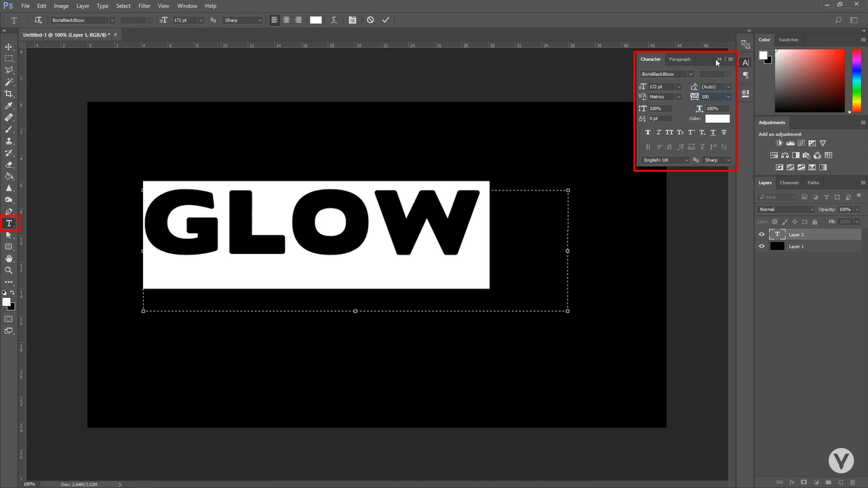Select the Eyedropper tool
The width and height of the screenshot is (868, 488).
(9, 106)
